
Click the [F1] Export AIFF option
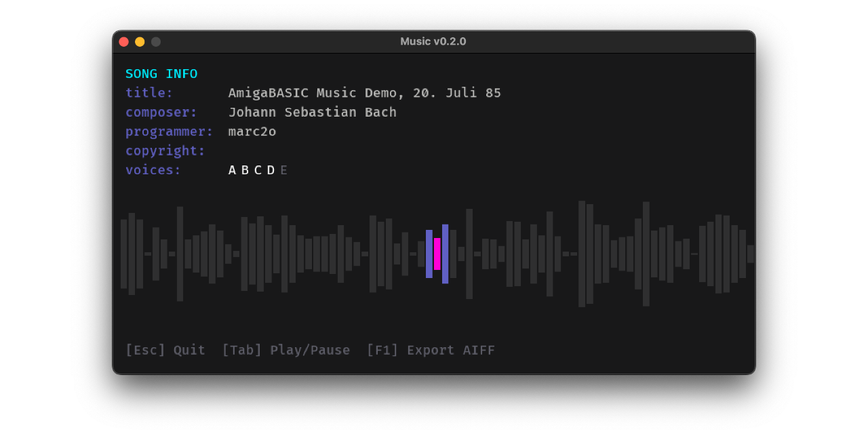[x=430, y=350]
